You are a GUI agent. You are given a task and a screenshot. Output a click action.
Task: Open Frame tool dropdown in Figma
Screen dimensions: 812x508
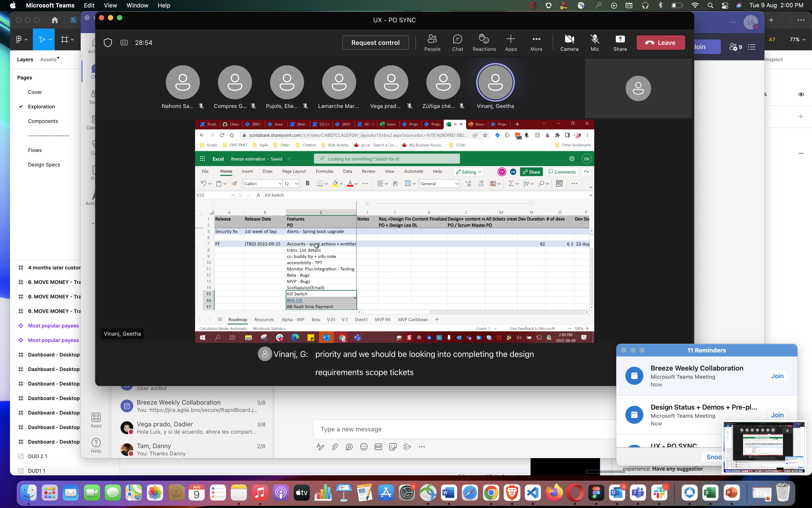(x=72, y=40)
